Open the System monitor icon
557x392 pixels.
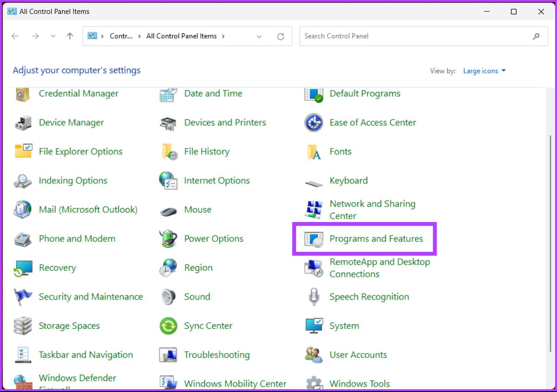(x=314, y=326)
